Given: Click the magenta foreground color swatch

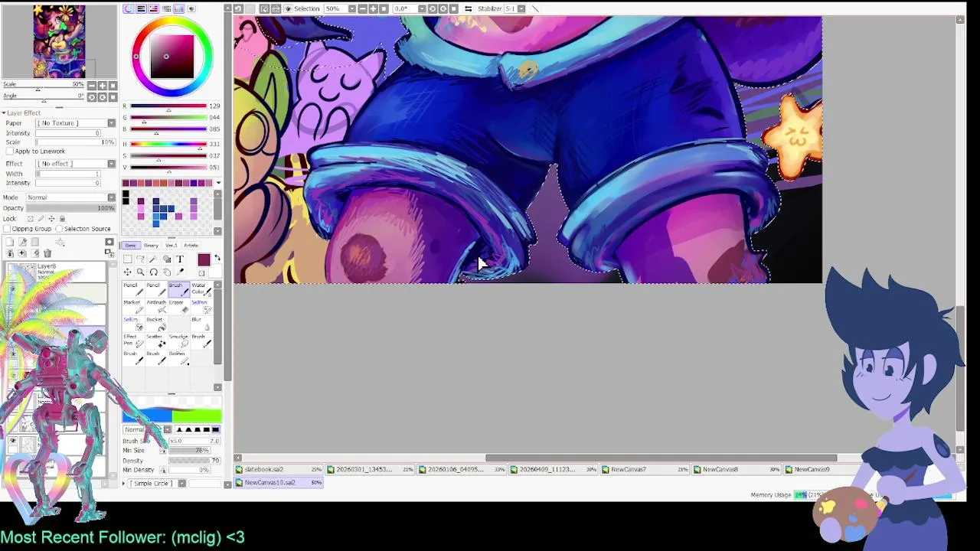Looking at the screenshot, I should 204,259.
